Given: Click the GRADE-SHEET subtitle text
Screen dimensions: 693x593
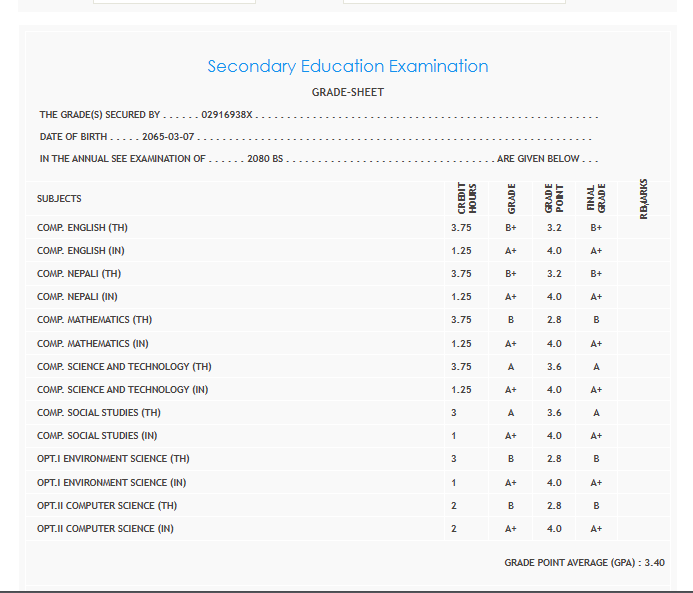Looking at the screenshot, I should click(x=347, y=93).
